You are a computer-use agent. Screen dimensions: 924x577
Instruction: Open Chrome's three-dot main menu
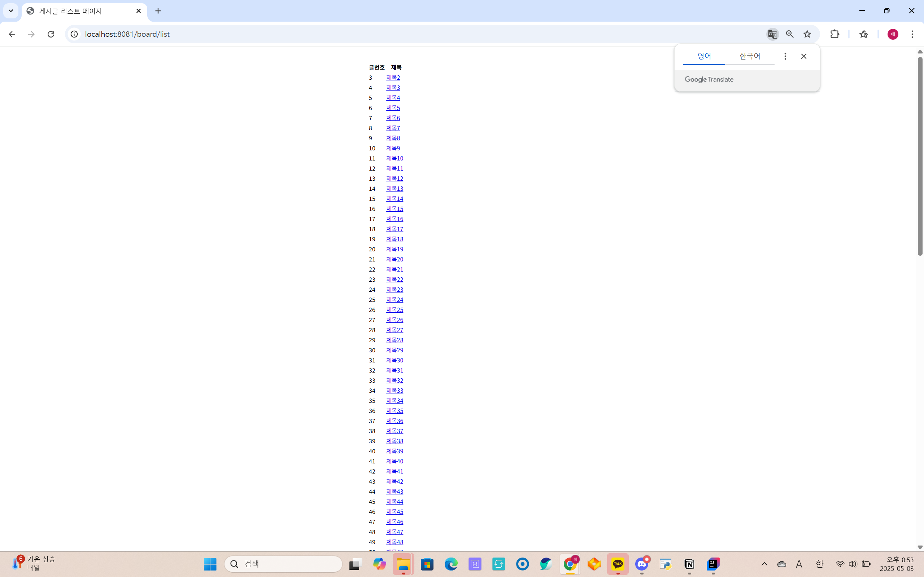pos(912,34)
